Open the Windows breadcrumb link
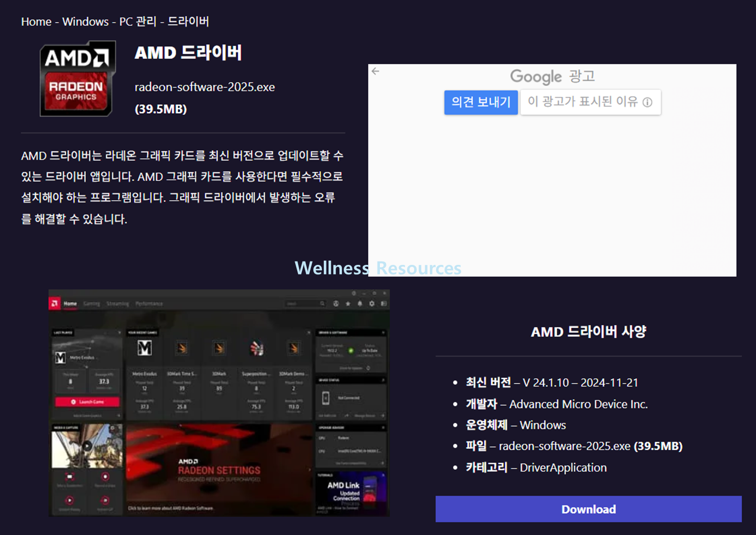Image resolution: width=756 pixels, height=535 pixels. point(86,22)
